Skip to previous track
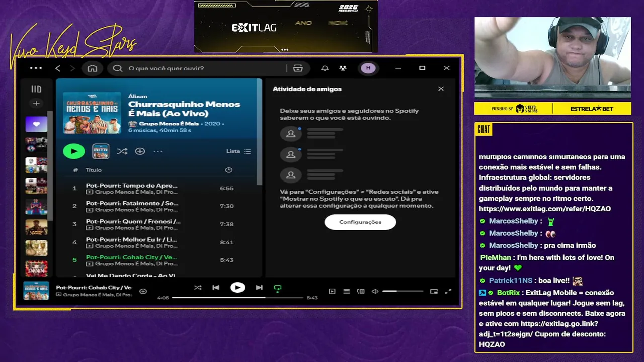Viewport: 644px width, 362px height. (216, 288)
